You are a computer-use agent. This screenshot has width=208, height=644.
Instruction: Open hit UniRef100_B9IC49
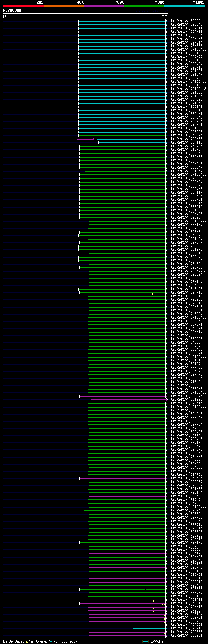187,75
